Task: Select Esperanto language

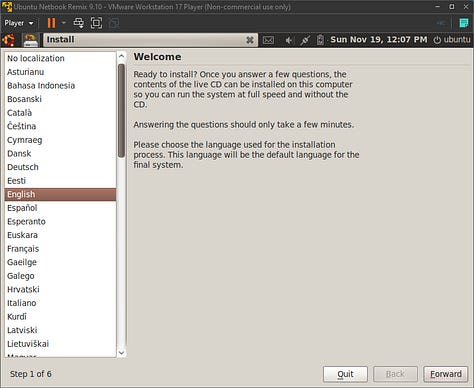Action: point(60,222)
